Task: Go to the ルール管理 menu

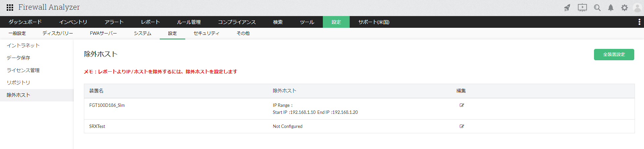Action: click(x=189, y=22)
